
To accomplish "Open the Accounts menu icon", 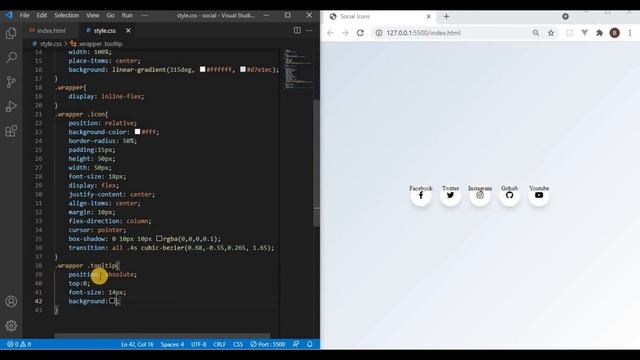I will (11, 301).
